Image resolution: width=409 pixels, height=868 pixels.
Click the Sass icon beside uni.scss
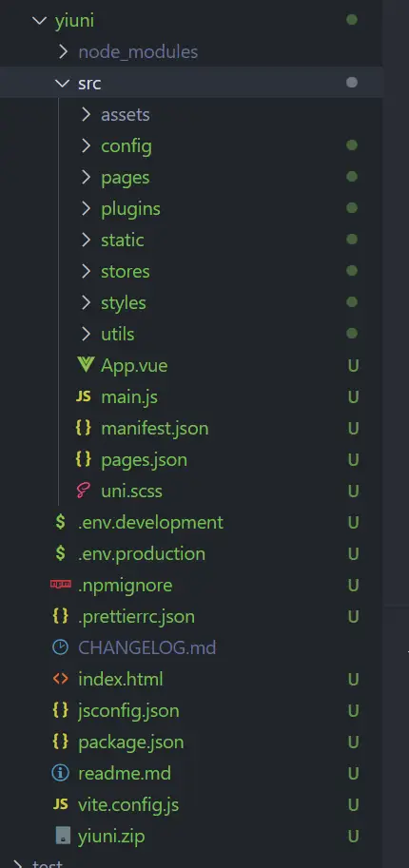(83, 491)
